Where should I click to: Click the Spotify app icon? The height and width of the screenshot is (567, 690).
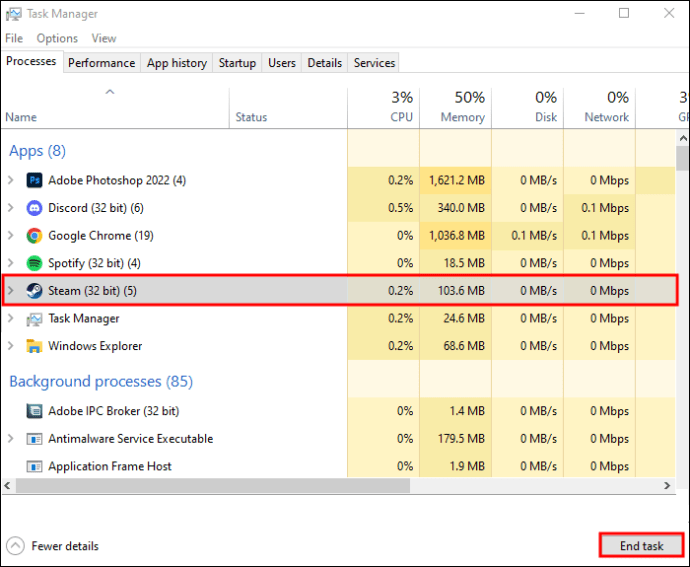click(34, 263)
